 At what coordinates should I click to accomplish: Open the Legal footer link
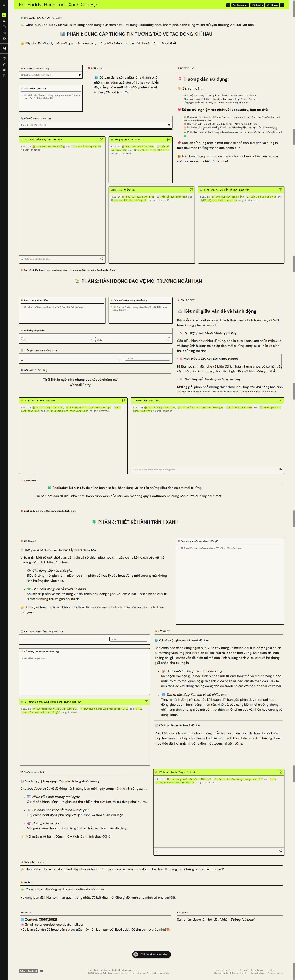pyautogui.click(x=243, y=973)
